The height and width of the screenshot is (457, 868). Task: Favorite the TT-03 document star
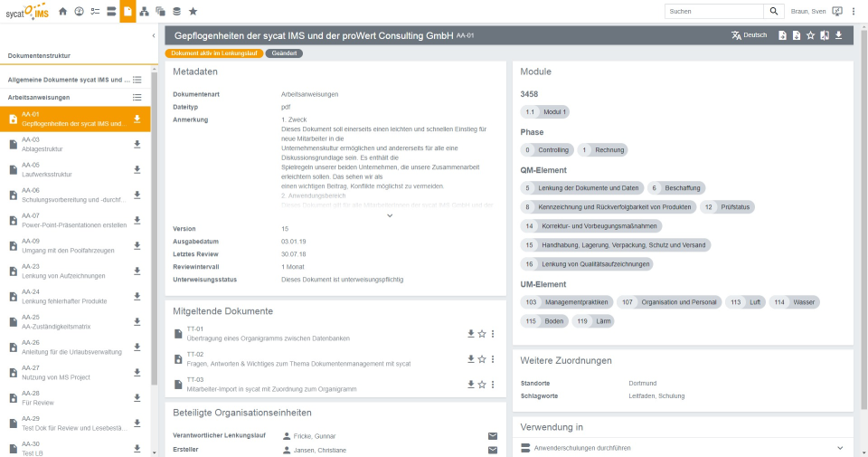[x=482, y=385]
